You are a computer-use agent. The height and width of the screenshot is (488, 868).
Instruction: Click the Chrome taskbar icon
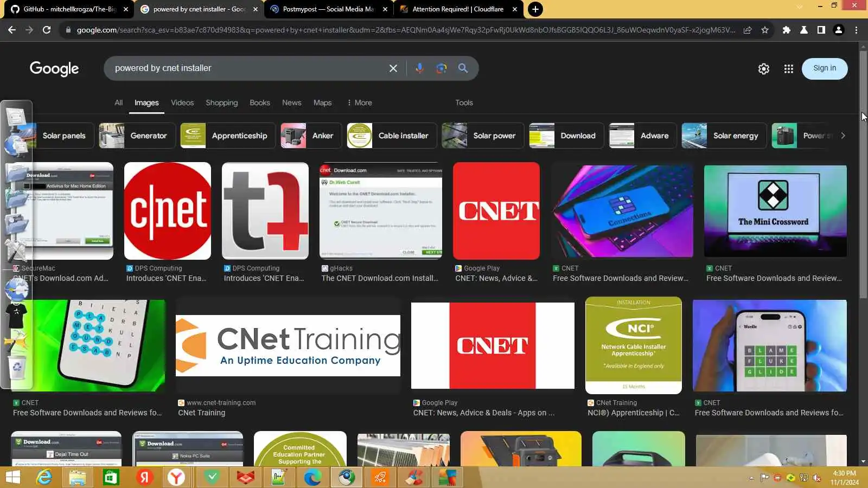[x=347, y=477]
